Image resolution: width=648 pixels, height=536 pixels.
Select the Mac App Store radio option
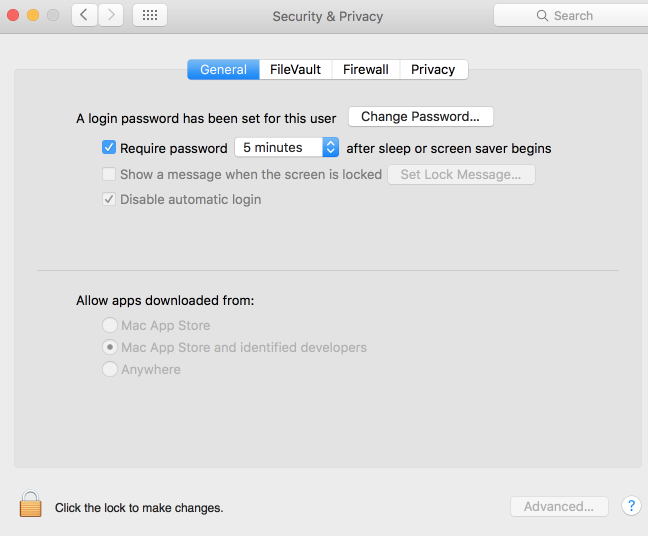[110, 325]
